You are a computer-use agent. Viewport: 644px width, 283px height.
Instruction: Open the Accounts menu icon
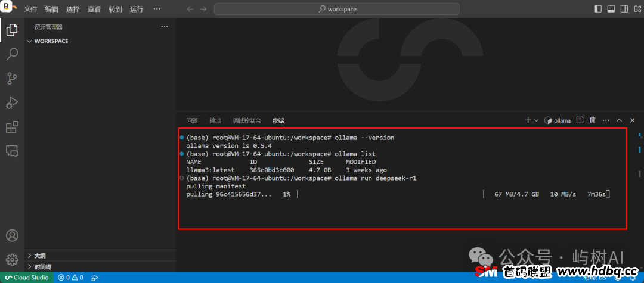pyautogui.click(x=12, y=235)
